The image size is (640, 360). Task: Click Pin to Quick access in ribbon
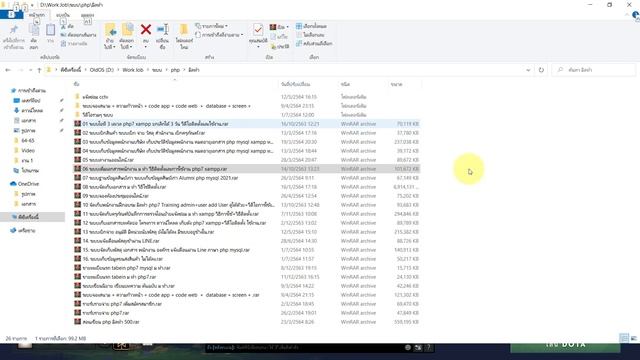click(14, 37)
